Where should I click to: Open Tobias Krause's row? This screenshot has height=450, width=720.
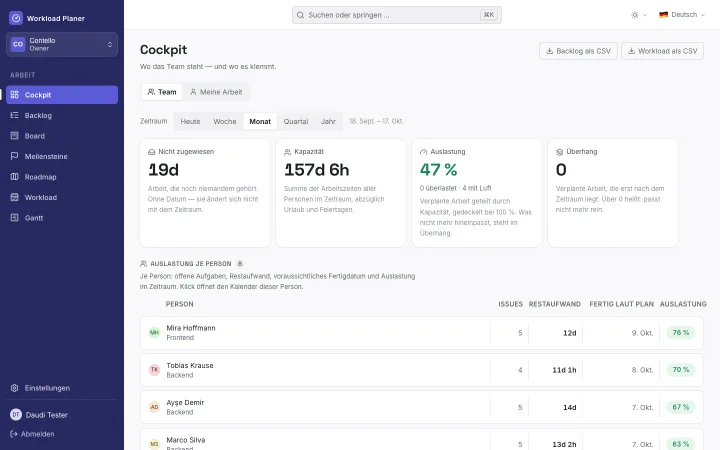click(422, 370)
